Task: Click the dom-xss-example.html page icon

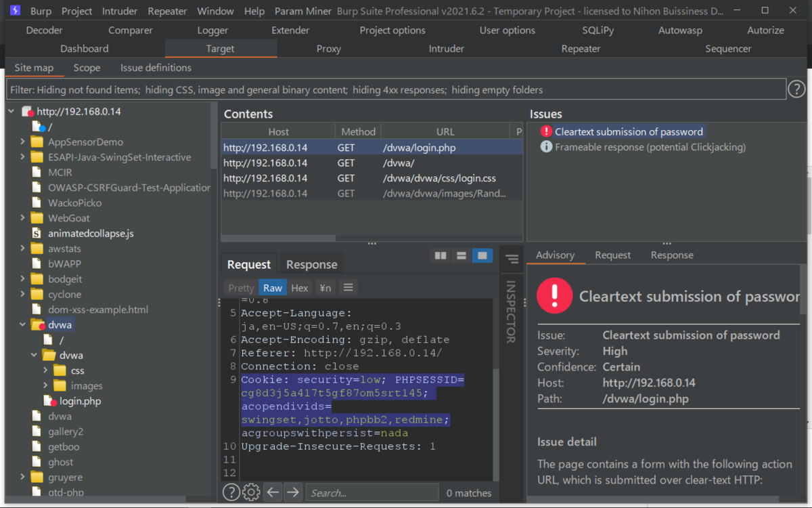Action: tap(37, 310)
